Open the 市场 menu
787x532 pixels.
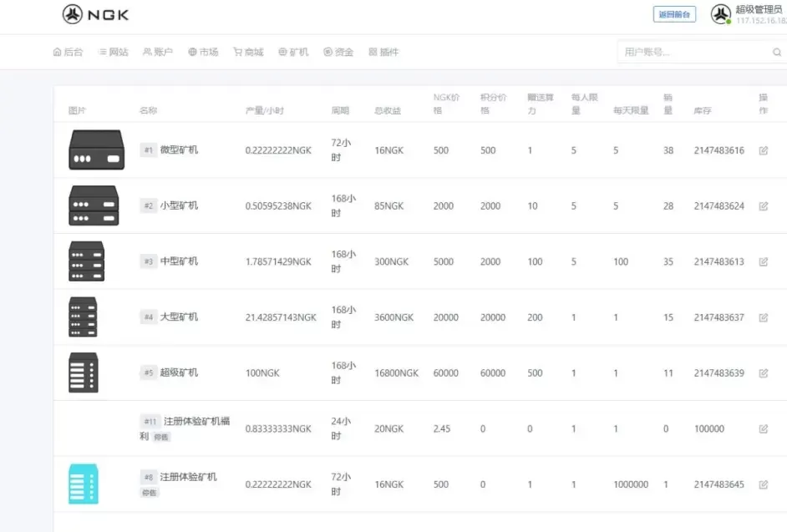(x=203, y=52)
